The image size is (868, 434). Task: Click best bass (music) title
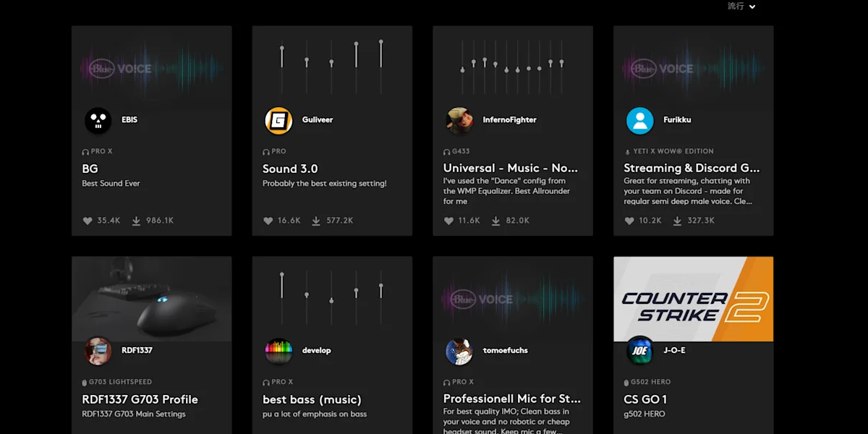[312, 399]
